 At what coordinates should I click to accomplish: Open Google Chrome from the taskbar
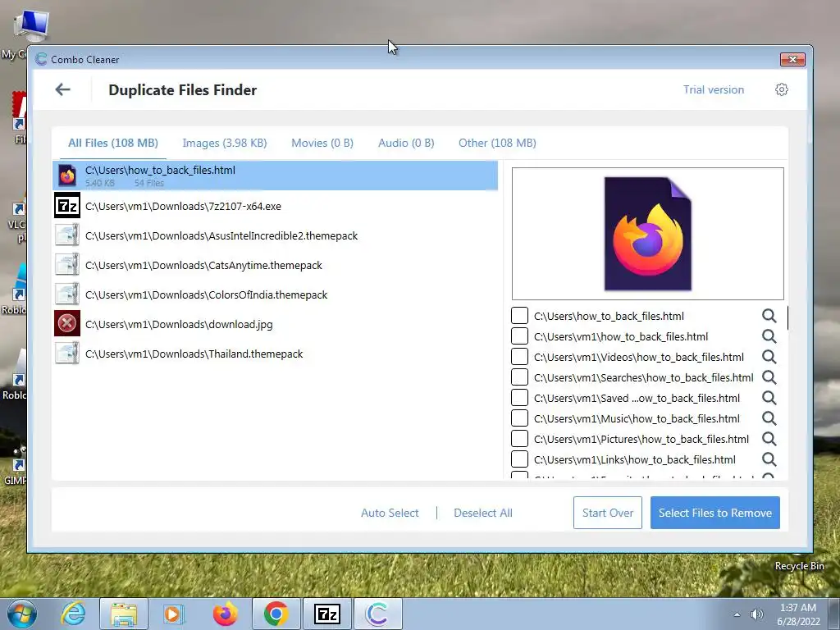[276, 614]
